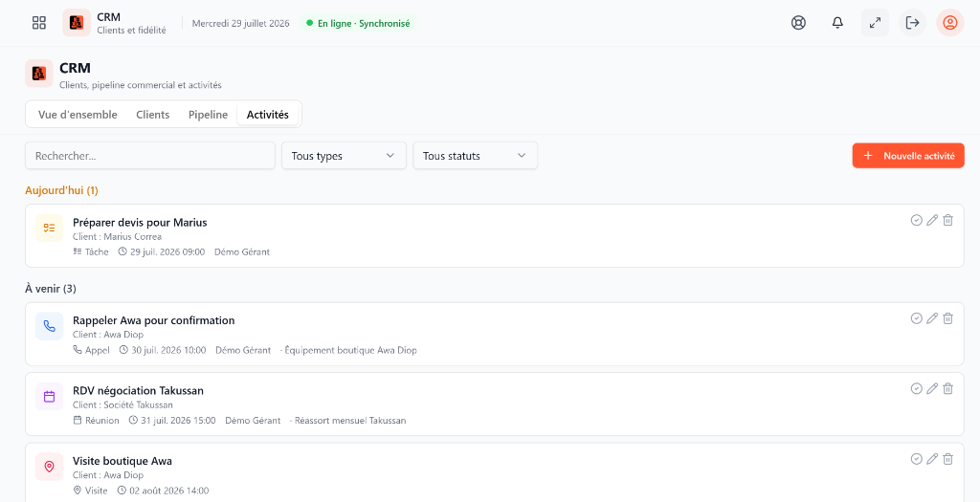Click Client : Société Takussan text
Image resolution: width=980 pixels, height=502 pixels.
click(123, 404)
